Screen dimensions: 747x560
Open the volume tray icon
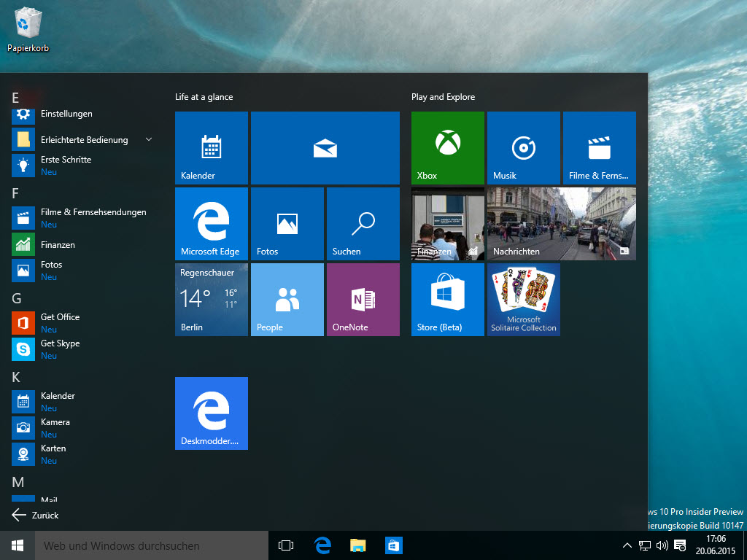point(662,545)
